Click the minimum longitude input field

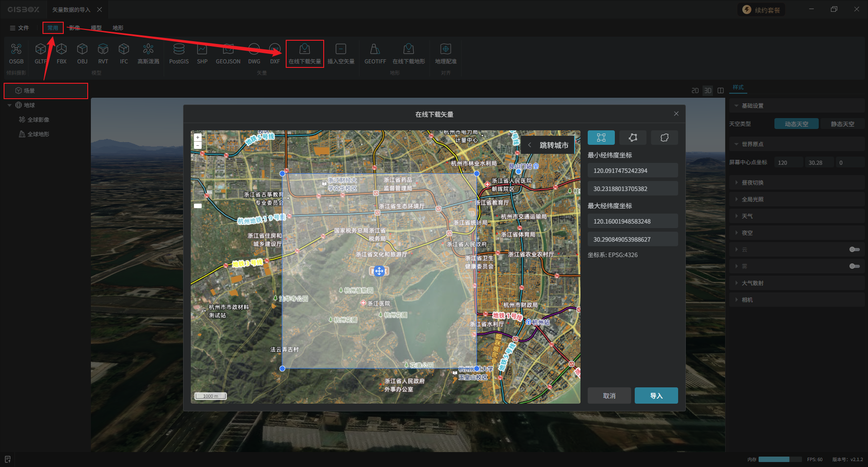(632, 171)
